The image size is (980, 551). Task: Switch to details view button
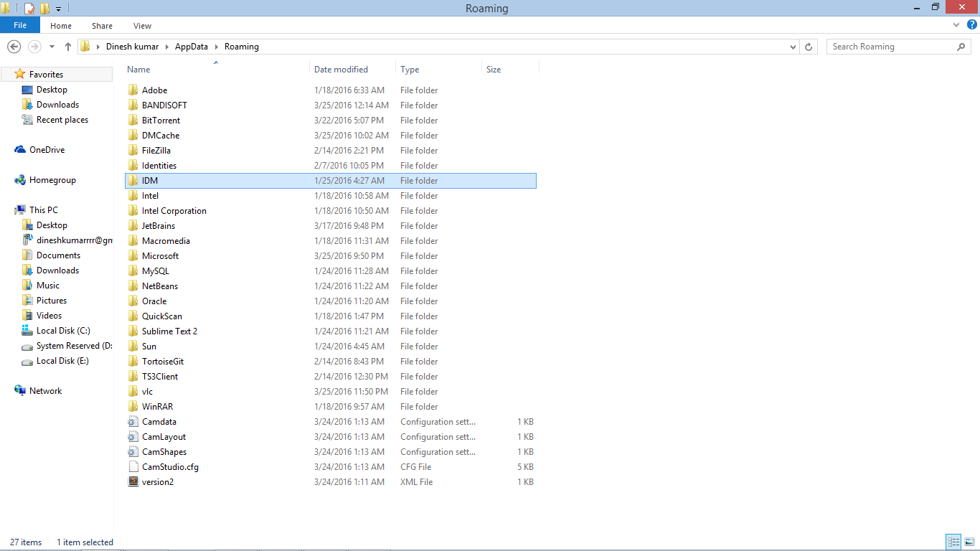click(x=953, y=542)
